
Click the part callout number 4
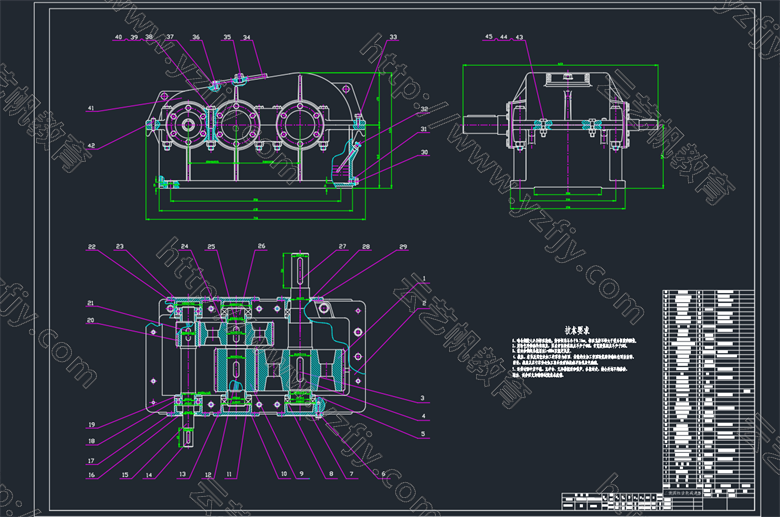423,416
